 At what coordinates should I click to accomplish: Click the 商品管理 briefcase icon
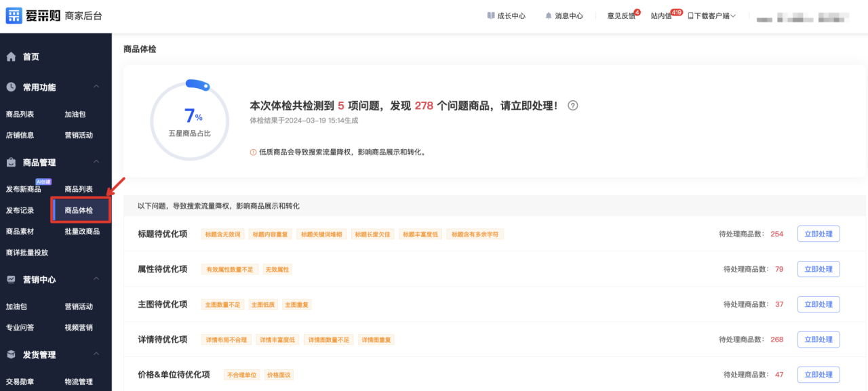11,163
